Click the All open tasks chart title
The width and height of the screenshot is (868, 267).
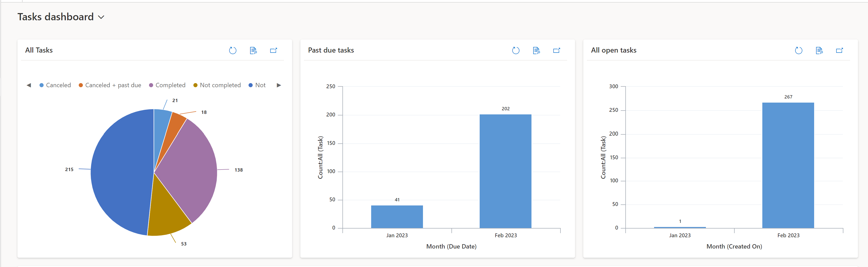tap(614, 50)
